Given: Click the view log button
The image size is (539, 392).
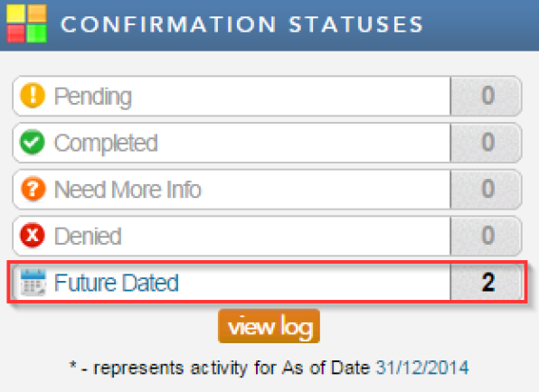Looking at the screenshot, I should [x=269, y=326].
